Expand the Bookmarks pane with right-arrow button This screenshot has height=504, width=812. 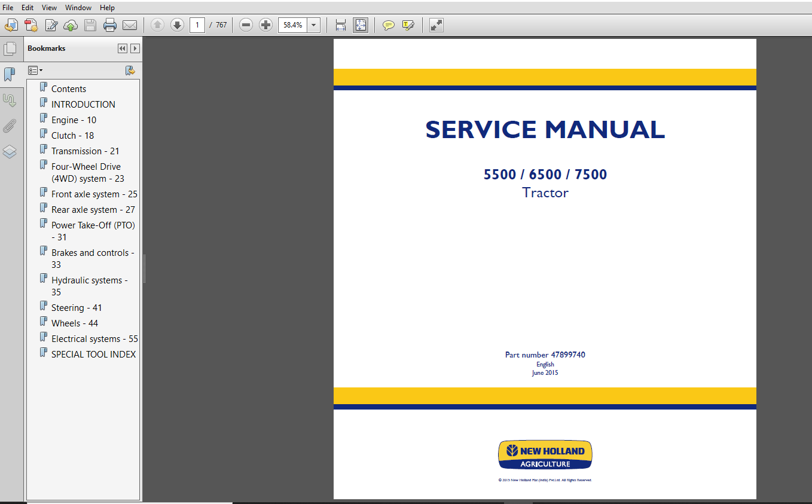(x=135, y=48)
